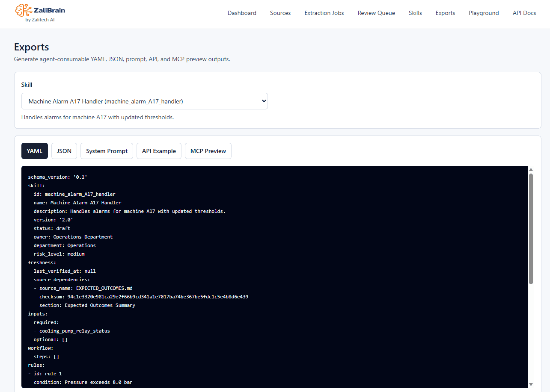Show the System Prompt output tab

click(107, 151)
